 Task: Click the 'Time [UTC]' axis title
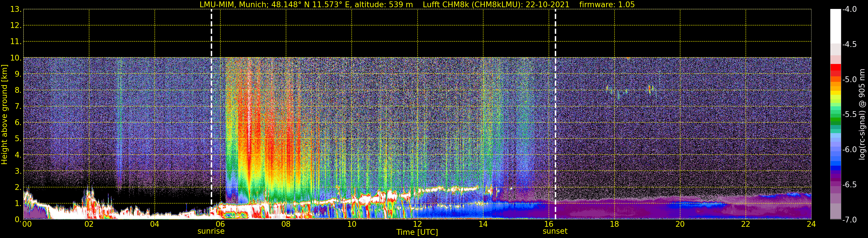[417, 232]
